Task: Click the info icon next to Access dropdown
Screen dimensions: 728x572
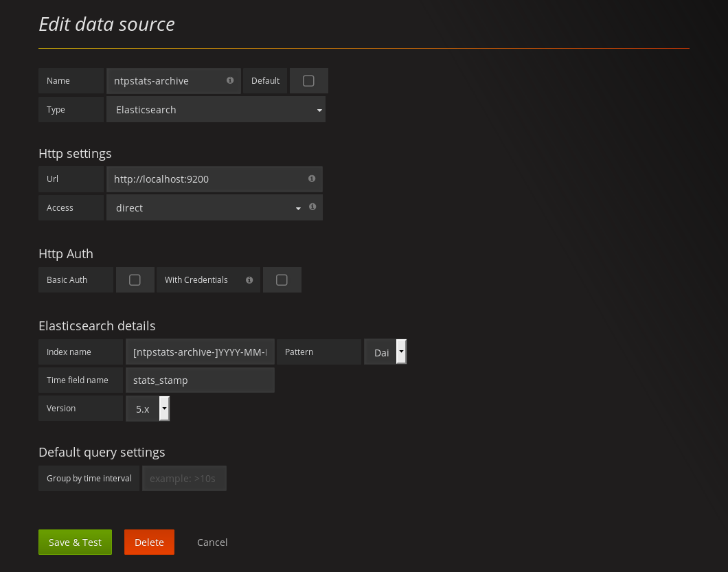Action: [312, 207]
